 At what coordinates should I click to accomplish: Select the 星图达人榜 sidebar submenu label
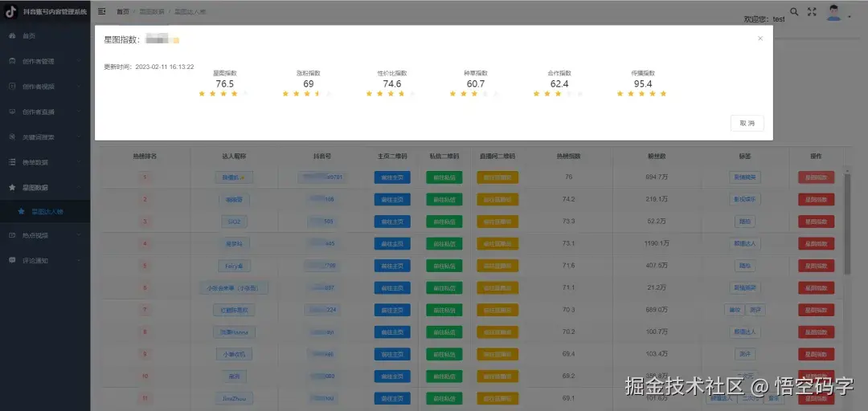(x=47, y=211)
